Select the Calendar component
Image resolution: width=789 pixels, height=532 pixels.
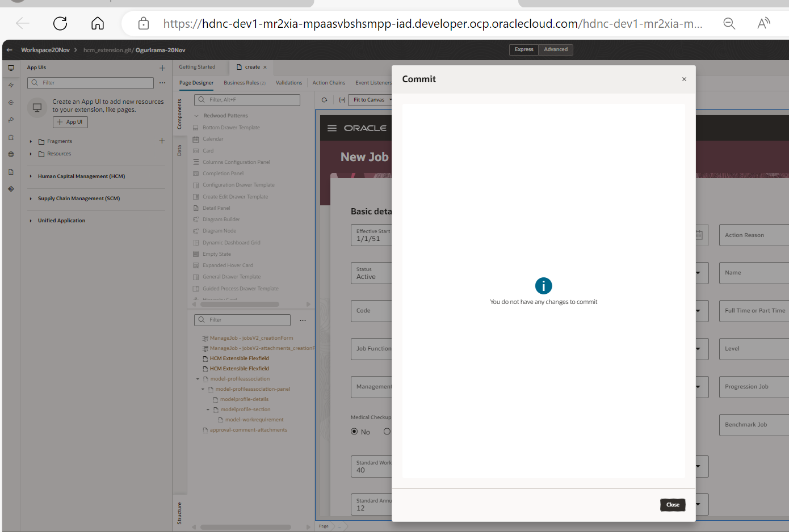coord(213,139)
